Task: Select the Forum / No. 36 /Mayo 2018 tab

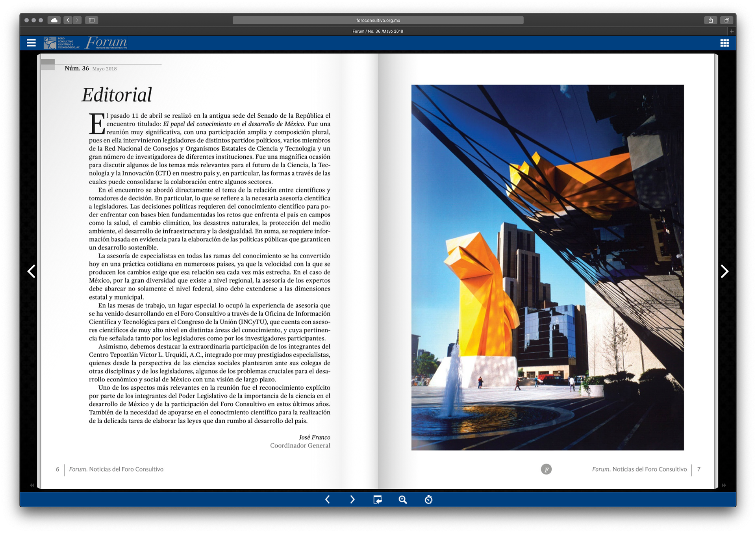Action: pyautogui.click(x=378, y=31)
